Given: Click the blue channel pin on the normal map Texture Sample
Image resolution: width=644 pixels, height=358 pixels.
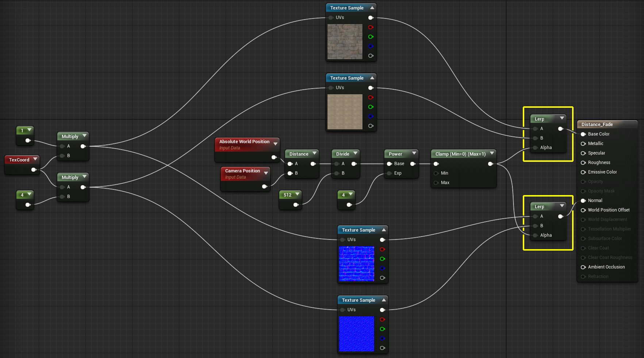Looking at the screenshot, I should [x=383, y=268].
